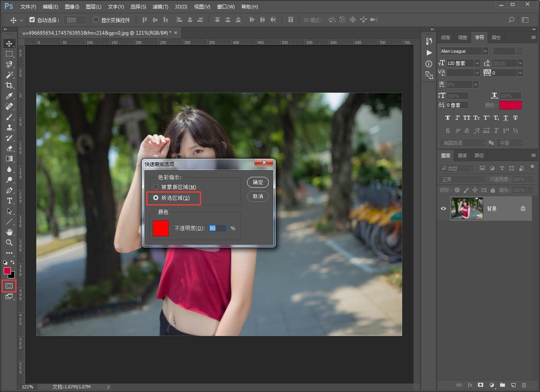Viewport: 540px width, 392px height.
Task: Select the Eyedropper tool
Action: point(9,96)
